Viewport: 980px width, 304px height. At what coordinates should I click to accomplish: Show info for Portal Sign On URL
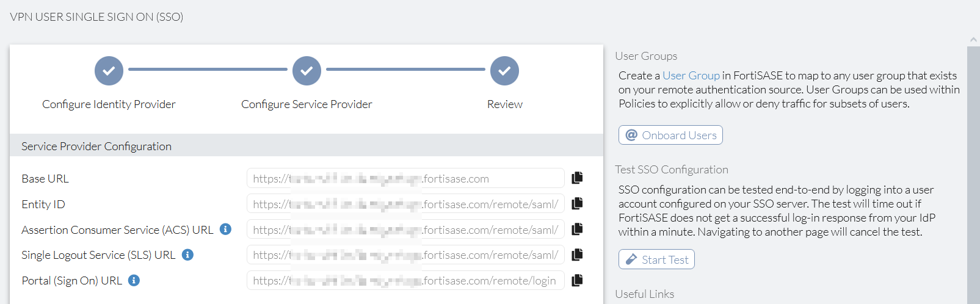coord(134,280)
